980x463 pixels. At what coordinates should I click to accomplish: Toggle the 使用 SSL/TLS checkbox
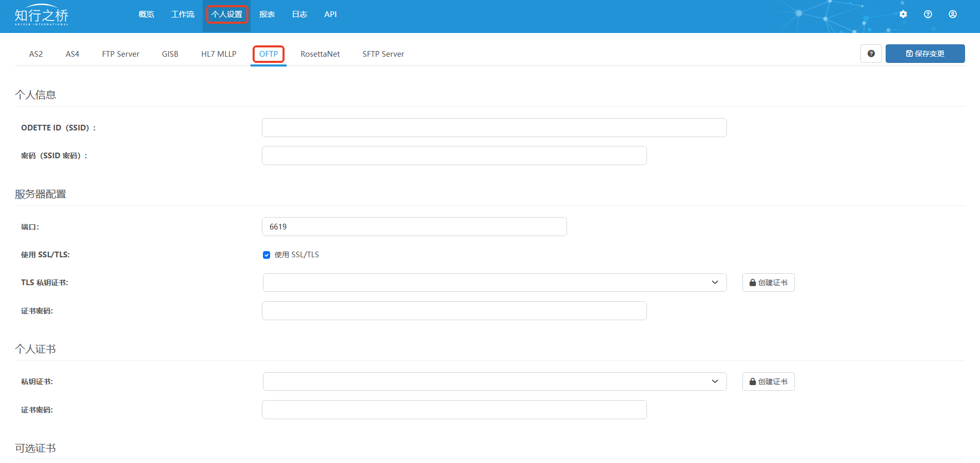pos(267,255)
